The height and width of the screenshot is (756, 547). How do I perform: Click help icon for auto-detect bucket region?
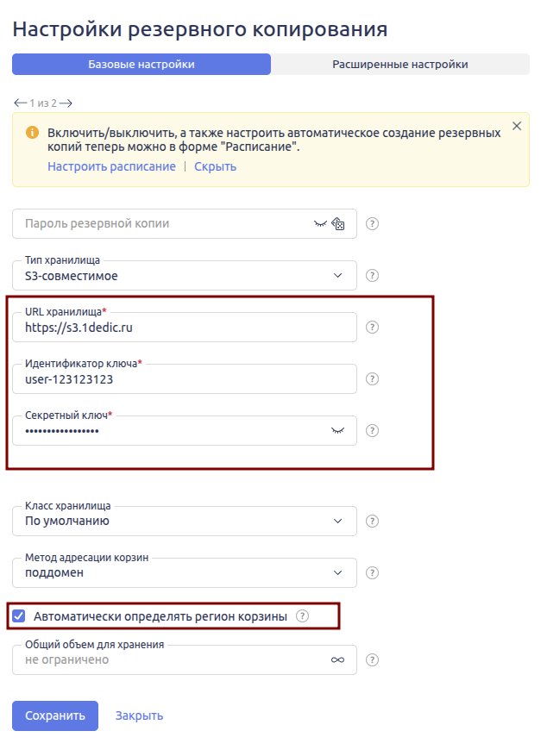pyautogui.click(x=302, y=615)
